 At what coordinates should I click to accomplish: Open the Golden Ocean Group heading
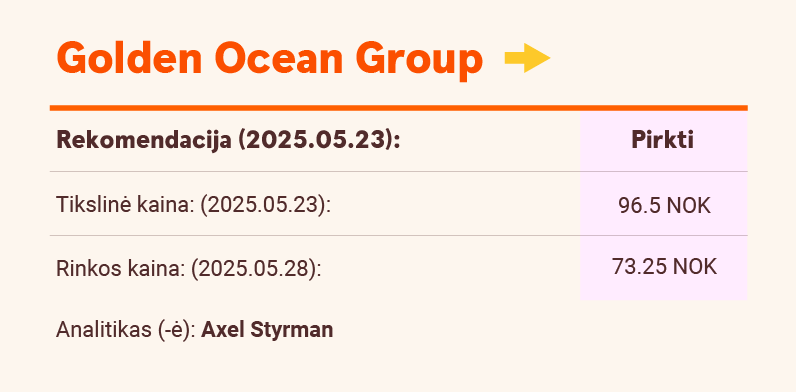point(269,59)
